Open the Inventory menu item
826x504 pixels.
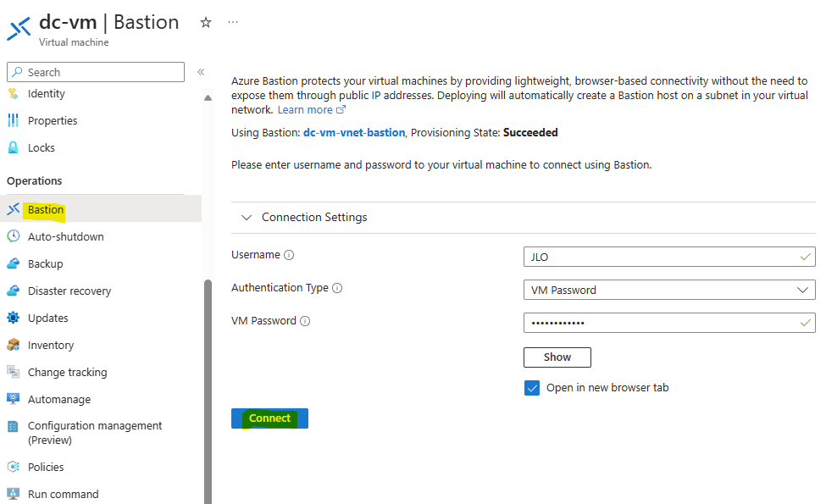(51, 345)
